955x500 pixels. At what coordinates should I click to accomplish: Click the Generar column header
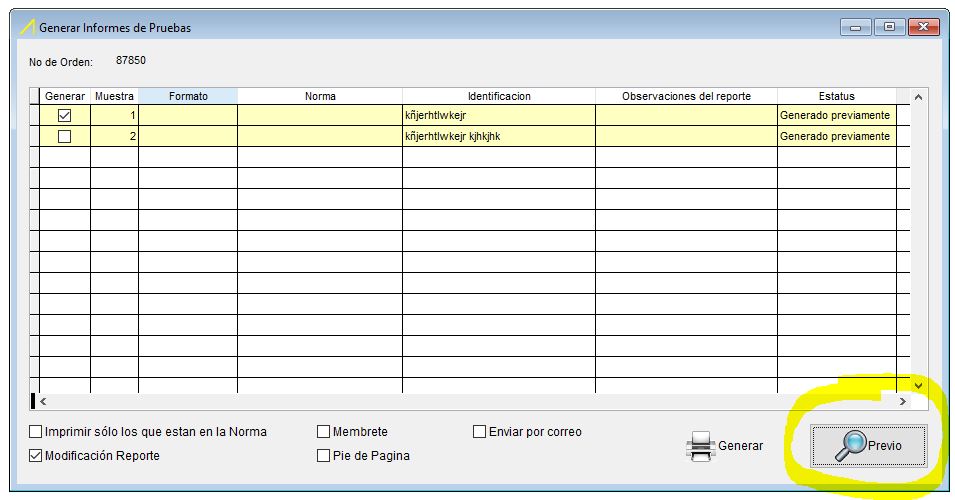click(x=65, y=96)
